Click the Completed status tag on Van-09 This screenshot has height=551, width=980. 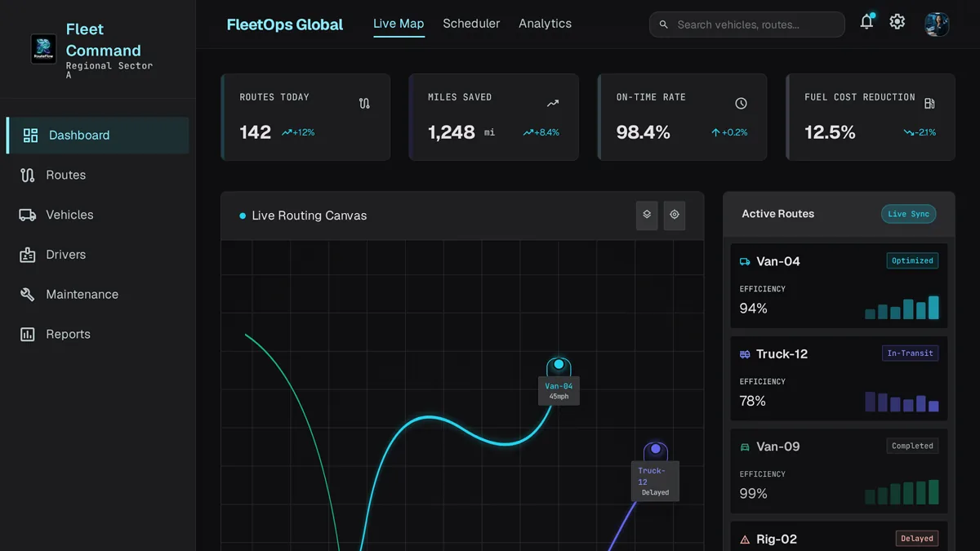click(x=912, y=446)
